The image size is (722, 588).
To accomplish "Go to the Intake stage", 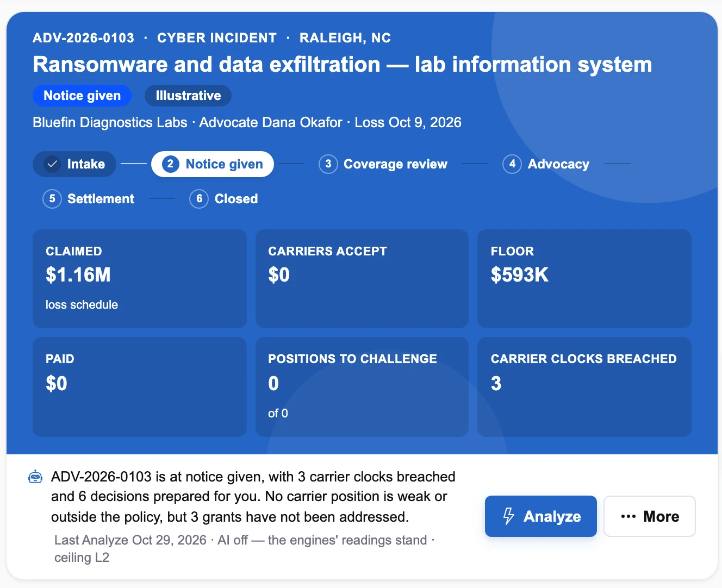I will (x=74, y=164).
